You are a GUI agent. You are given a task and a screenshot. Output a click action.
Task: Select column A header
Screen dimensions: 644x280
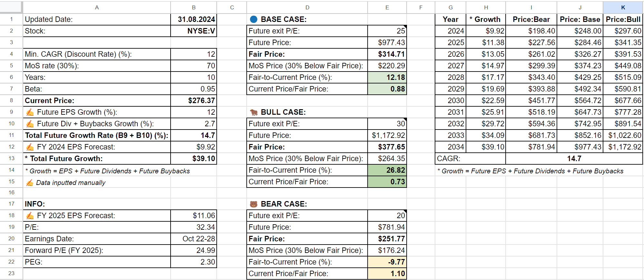click(97, 7)
